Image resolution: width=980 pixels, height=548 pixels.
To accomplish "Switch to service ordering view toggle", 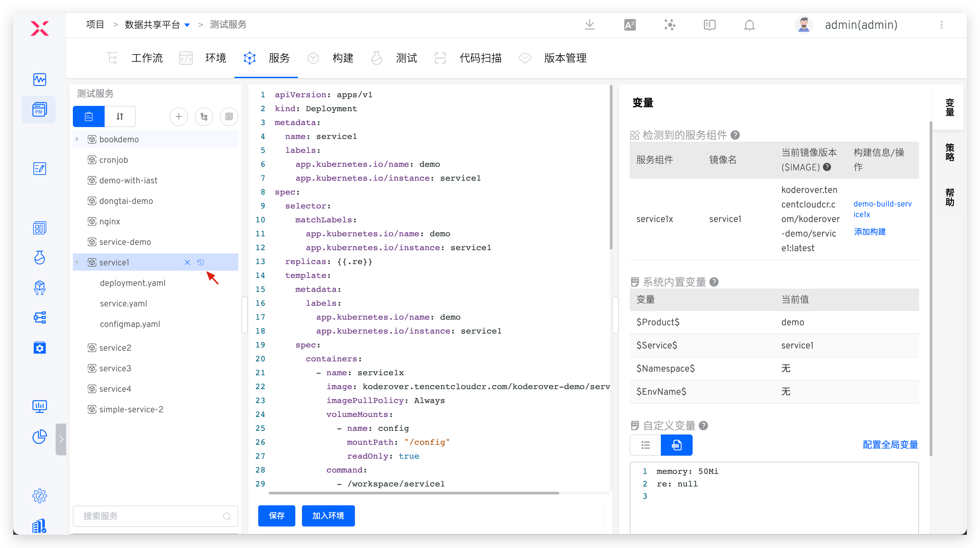I will [x=120, y=117].
